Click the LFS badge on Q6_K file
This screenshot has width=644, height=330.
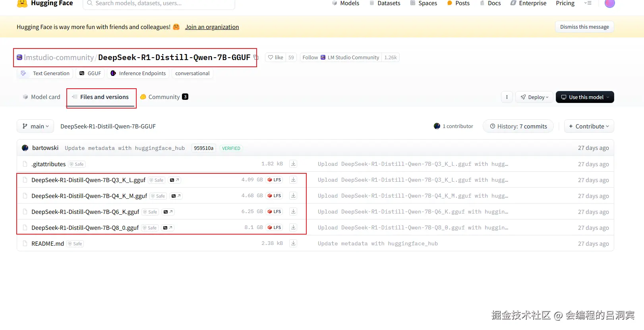click(274, 212)
